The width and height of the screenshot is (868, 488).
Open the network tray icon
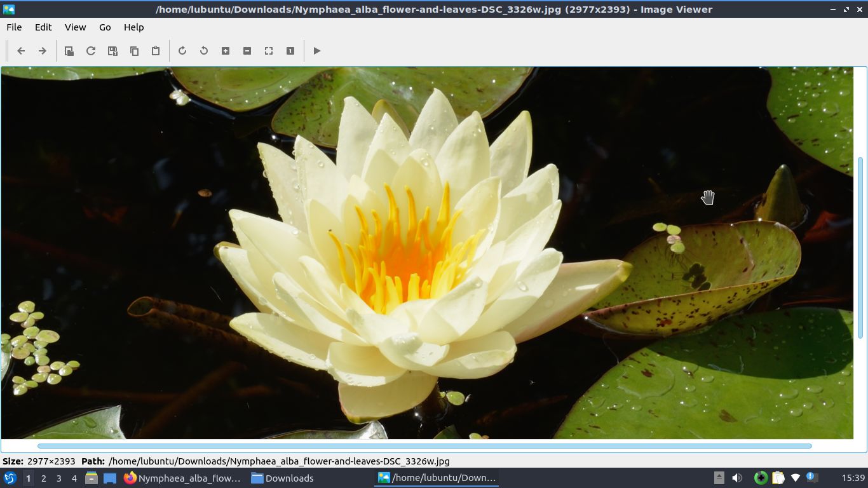[795, 478]
